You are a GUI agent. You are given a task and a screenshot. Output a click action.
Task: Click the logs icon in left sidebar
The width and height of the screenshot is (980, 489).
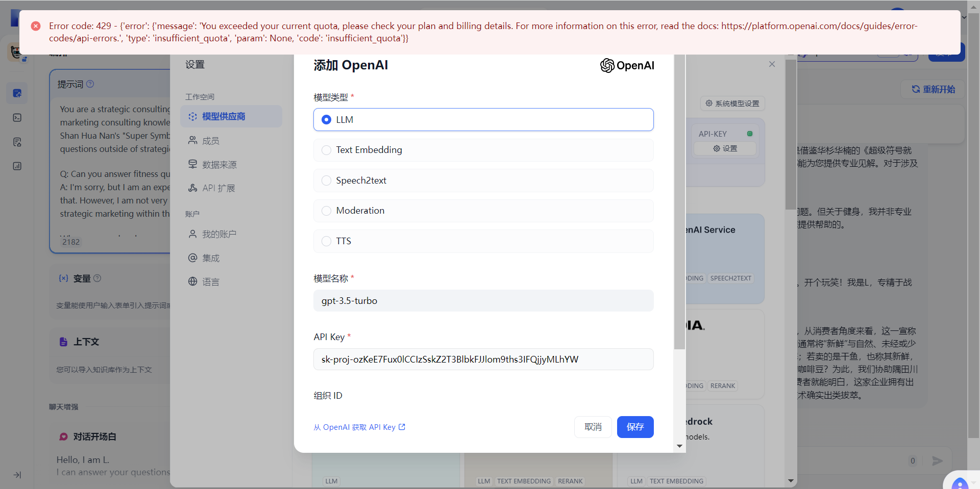(17, 142)
